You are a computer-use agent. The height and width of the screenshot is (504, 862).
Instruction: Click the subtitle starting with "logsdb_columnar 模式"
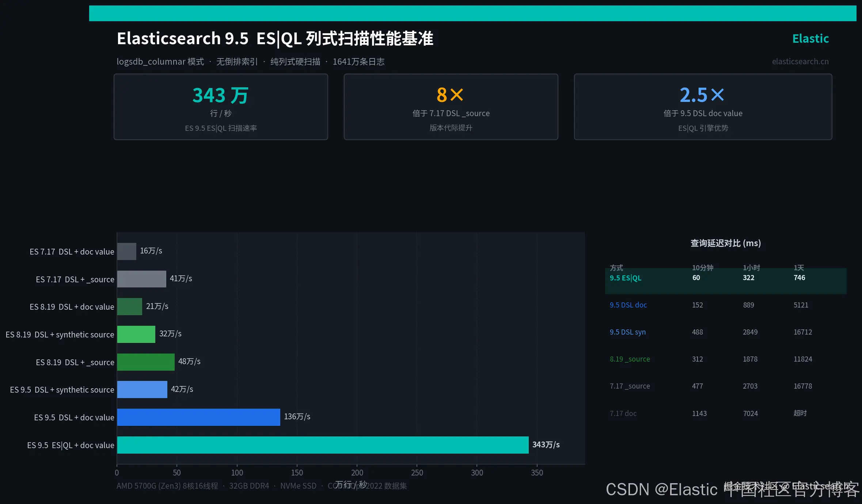click(251, 61)
